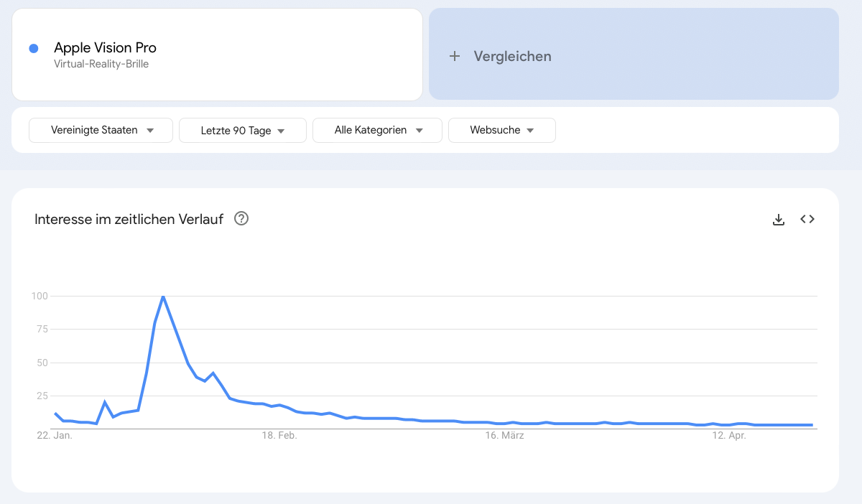Image resolution: width=862 pixels, height=504 pixels.
Task: Click the Virtual-Reality-Brille topic subtitle
Action: coord(101,64)
